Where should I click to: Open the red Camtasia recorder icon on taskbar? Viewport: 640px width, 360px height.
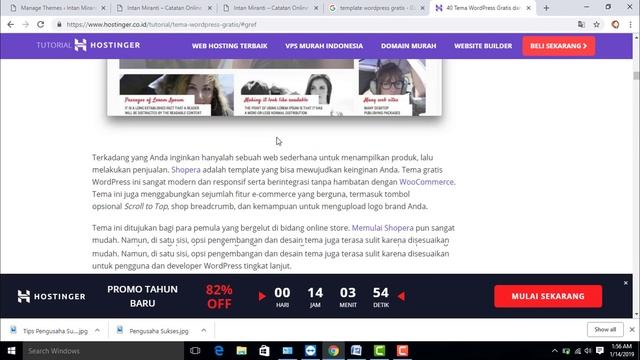pos(402,351)
